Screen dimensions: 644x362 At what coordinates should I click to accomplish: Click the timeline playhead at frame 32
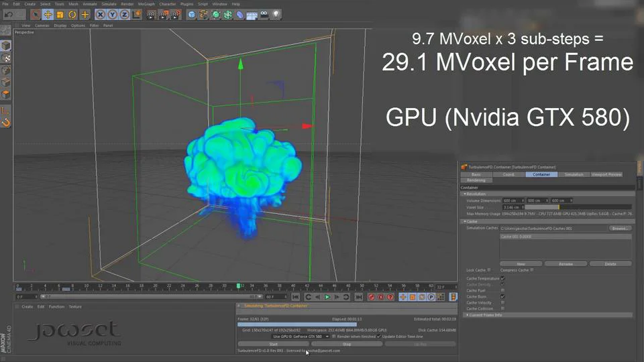tap(238, 286)
